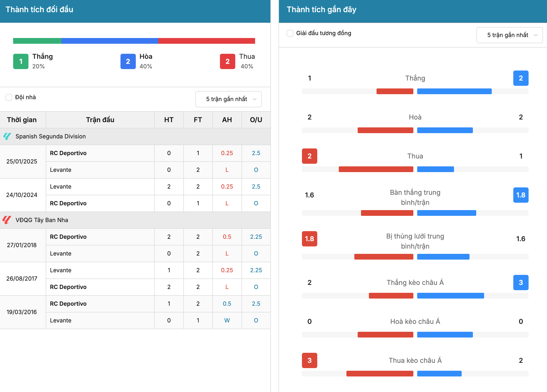Click the blue Thắng kèo châu Á badge

coord(521,283)
